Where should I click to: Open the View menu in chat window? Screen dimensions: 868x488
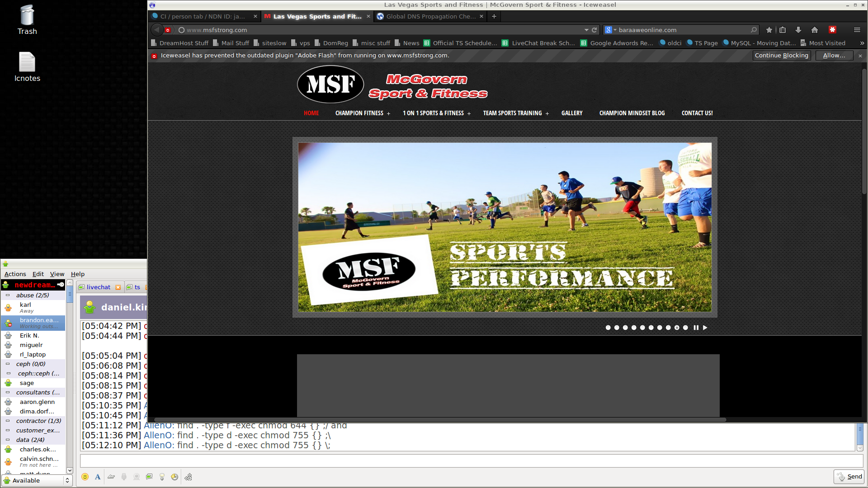tap(57, 274)
